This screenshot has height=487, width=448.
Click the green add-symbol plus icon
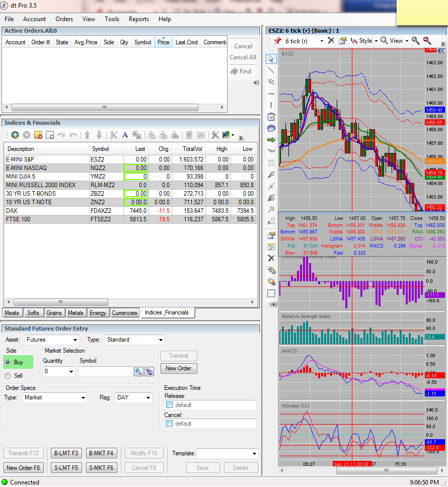pyautogui.click(x=15, y=135)
